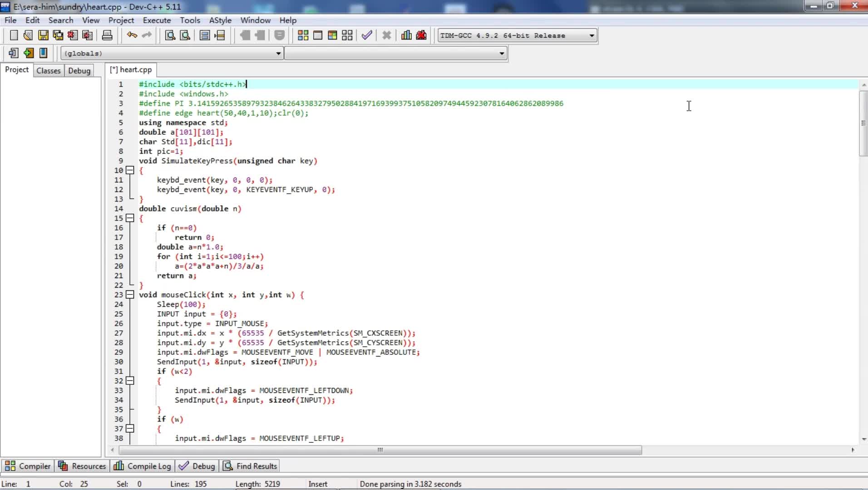Click the horizontal scroll left arrow
Viewport: 868px width, 490px height.
coord(112,450)
